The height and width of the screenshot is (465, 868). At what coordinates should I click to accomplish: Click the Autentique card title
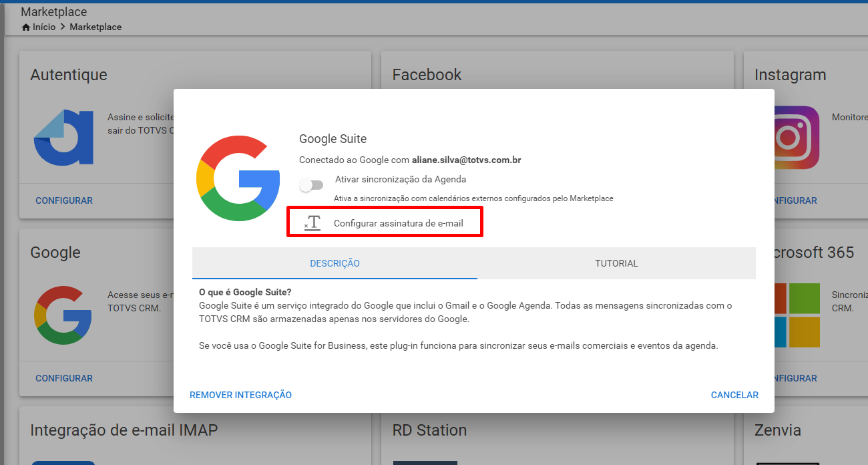click(x=69, y=75)
